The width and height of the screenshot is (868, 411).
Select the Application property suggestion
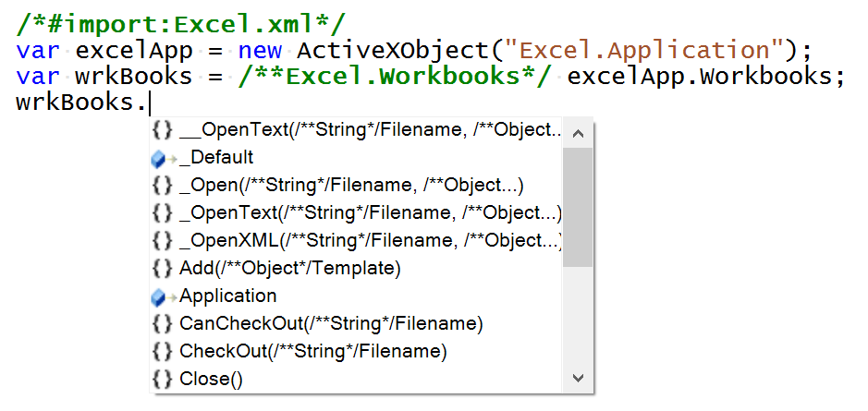[x=228, y=296]
